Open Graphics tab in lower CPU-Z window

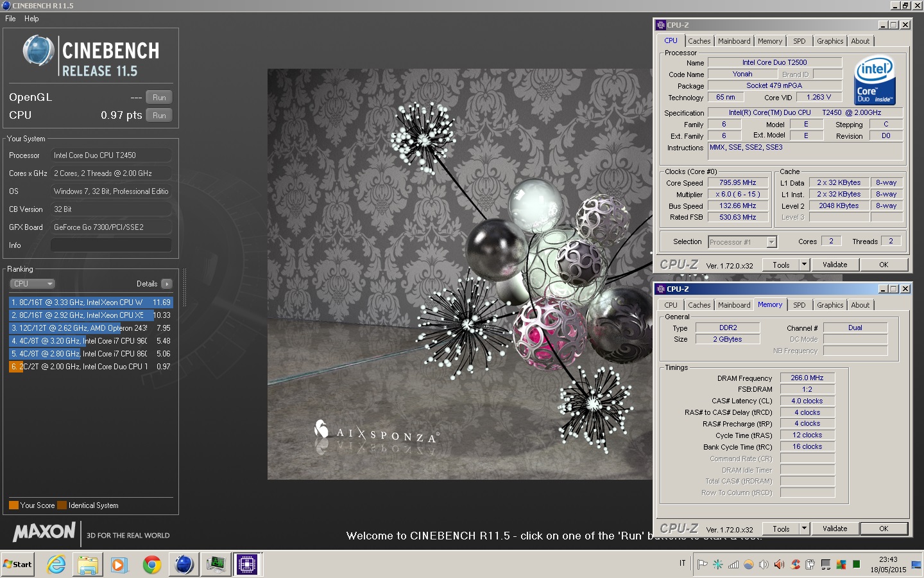click(x=830, y=305)
